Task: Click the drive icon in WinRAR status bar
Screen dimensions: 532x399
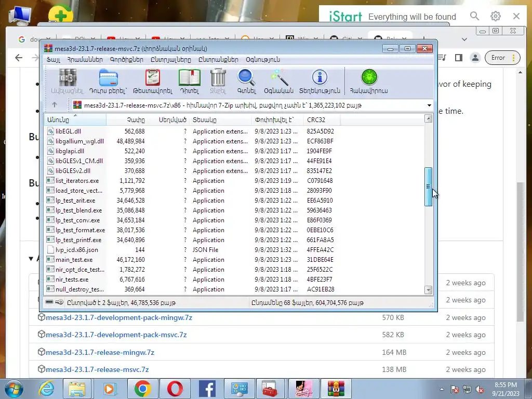Action: [49, 302]
